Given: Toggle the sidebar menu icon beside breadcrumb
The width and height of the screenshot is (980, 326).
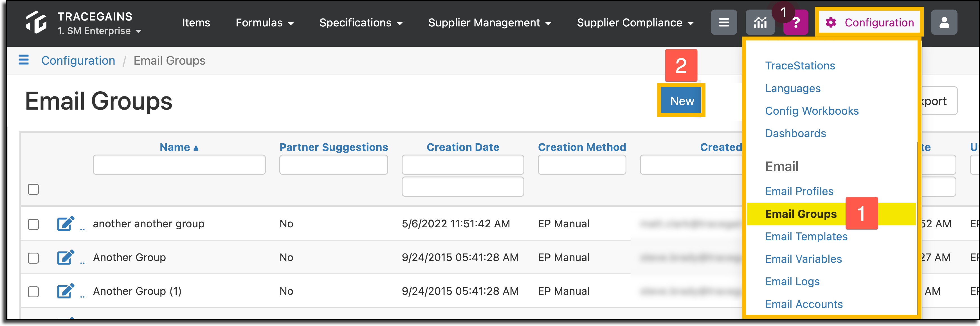Looking at the screenshot, I should coord(24,60).
